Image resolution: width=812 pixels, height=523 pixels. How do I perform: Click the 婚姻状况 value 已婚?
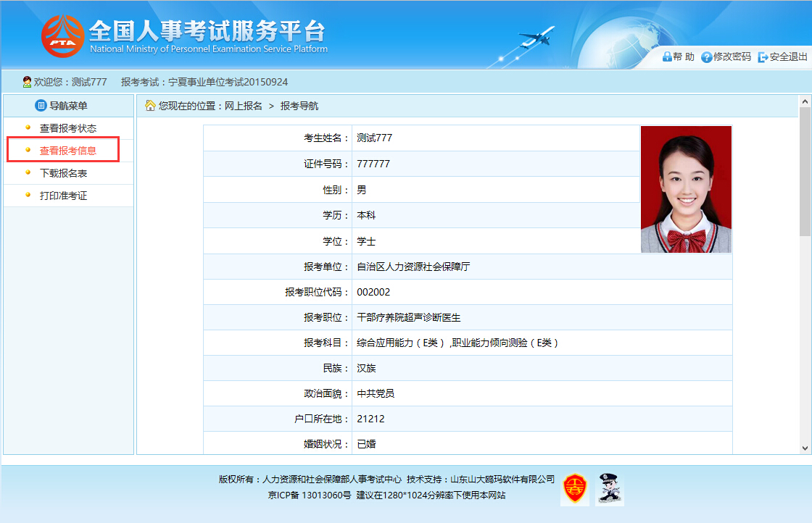(366, 444)
